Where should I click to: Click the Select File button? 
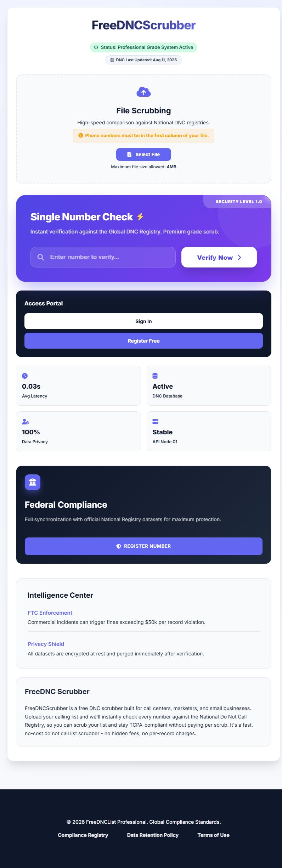[x=143, y=154]
